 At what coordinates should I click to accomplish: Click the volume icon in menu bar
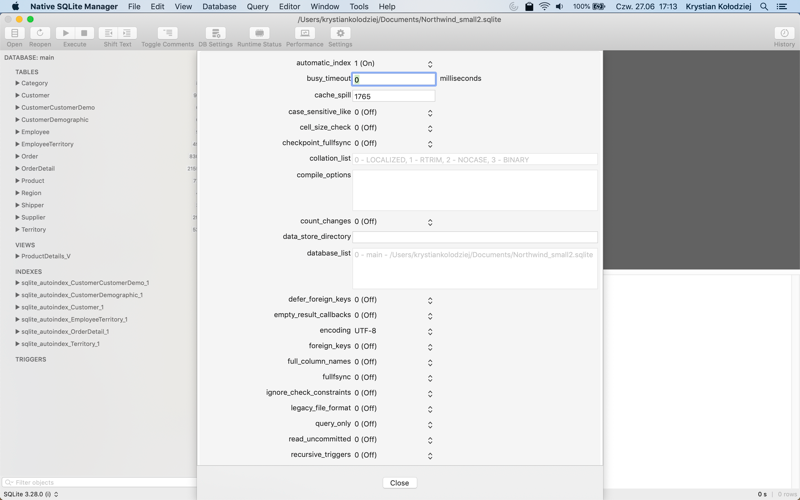click(560, 6)
